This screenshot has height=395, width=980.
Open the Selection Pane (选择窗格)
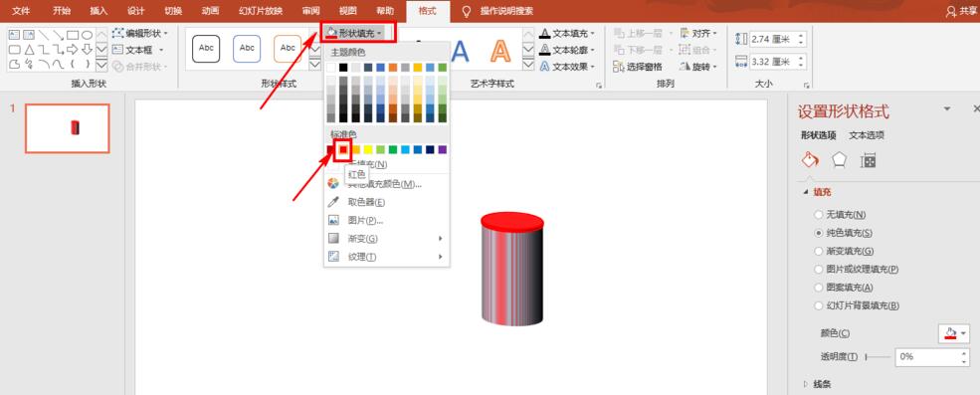coord(638,67)
